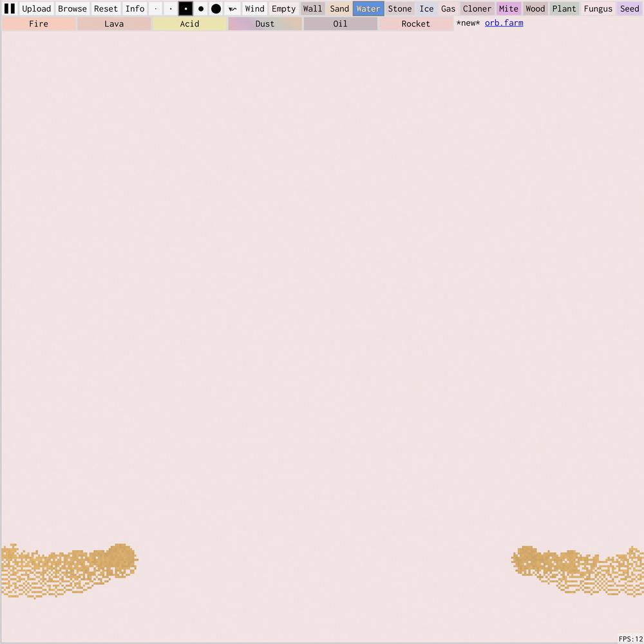Open the orb.farm link
The height and width of the screenshot is (644, 644).
[504, 23]
